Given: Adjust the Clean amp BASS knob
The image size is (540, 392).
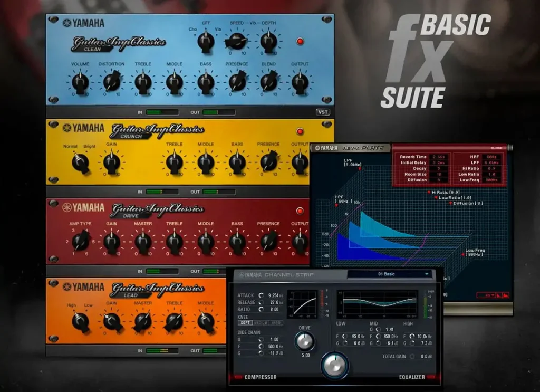Looking at the screenshot, I should pyautogui.click(x=206, y=83).
